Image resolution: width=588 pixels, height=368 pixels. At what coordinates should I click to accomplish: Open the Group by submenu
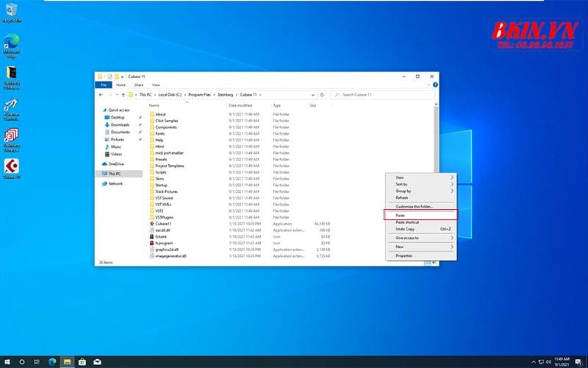point(421,191)
